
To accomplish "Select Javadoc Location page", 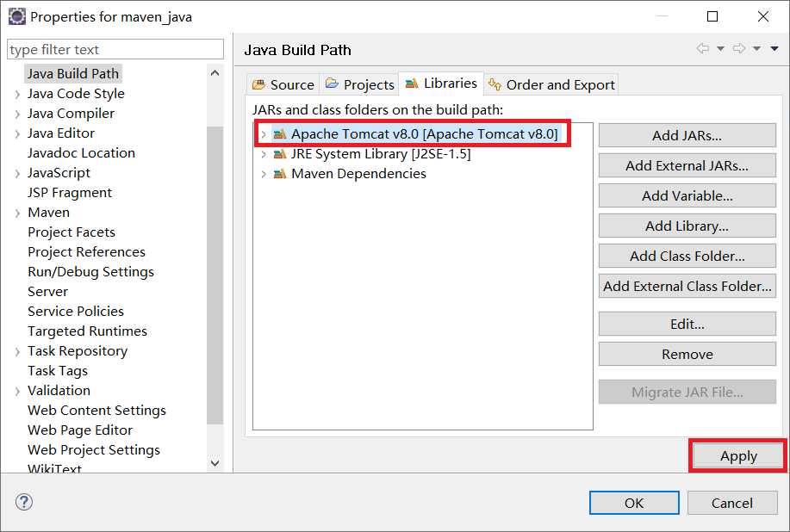I will tap(81, 153).
